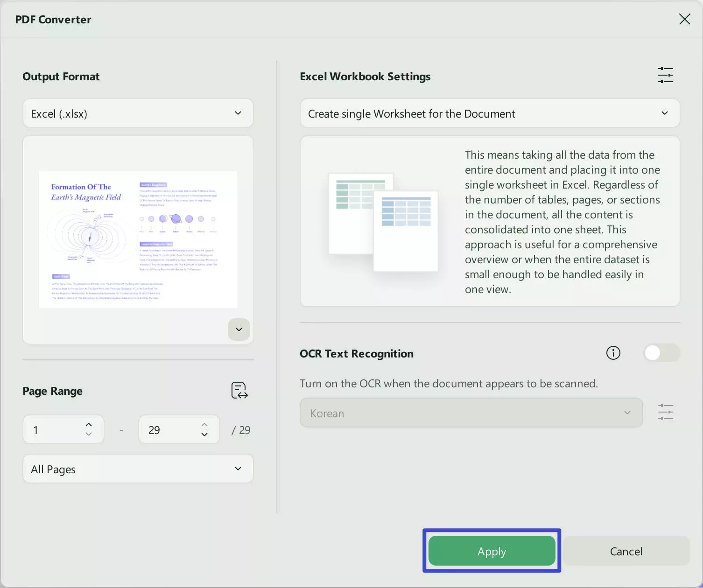Click the OCR info icon

click(x=613, y=353)
